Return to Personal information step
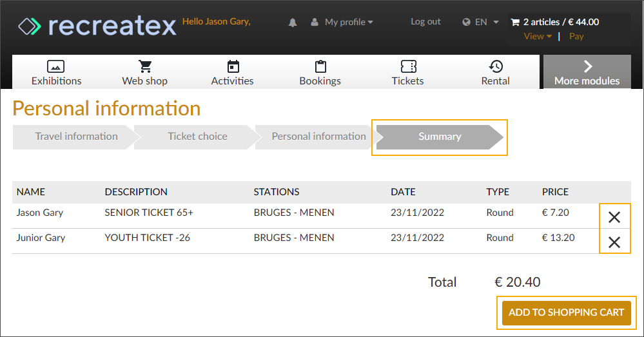Viewport: 644px width, 337px height. 318,137
